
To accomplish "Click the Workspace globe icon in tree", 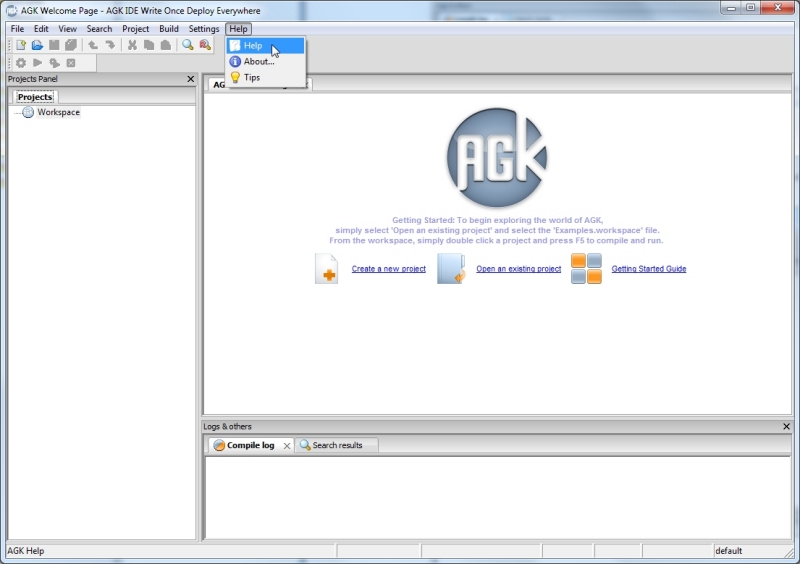I will point(28,112).
